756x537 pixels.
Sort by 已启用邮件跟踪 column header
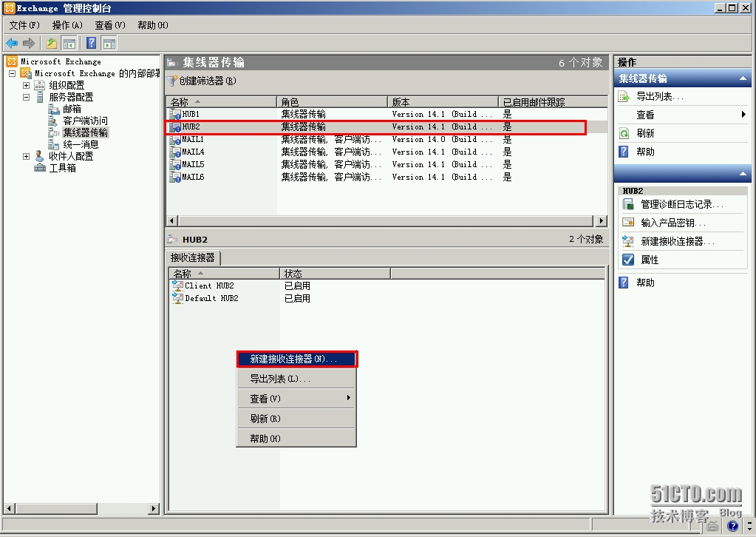pyautogui.click(x=553, y=102)
